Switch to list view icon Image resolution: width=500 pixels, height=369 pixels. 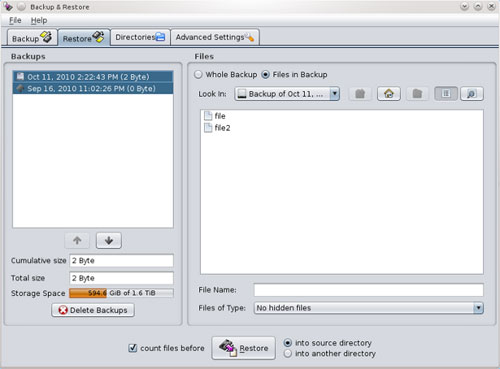(x=446, y=94)
